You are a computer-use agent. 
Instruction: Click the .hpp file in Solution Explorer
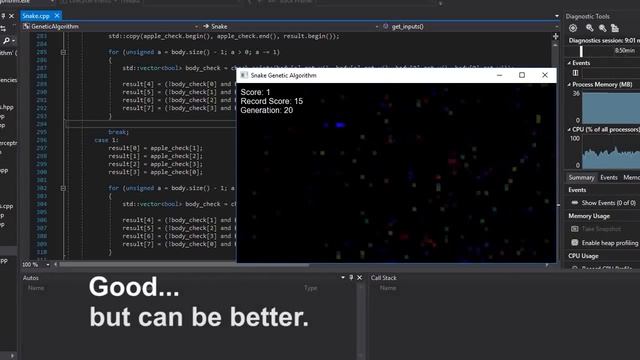pos(7,107)
